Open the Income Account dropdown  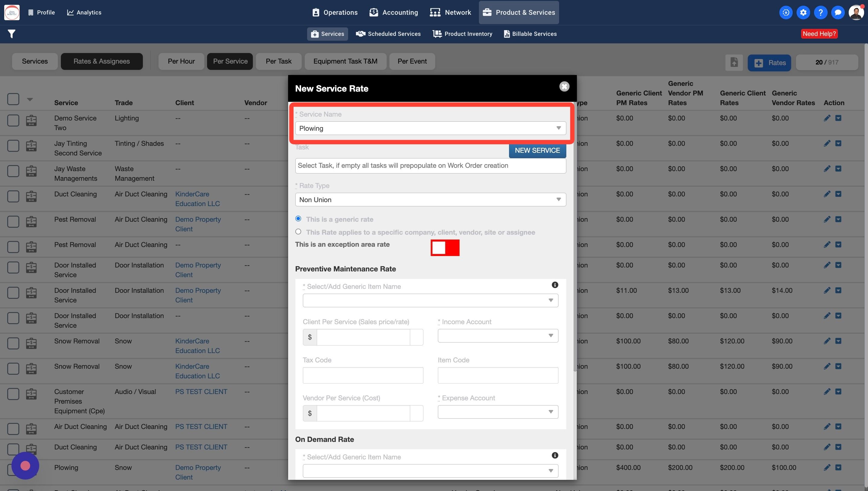[x=498, y=336]
